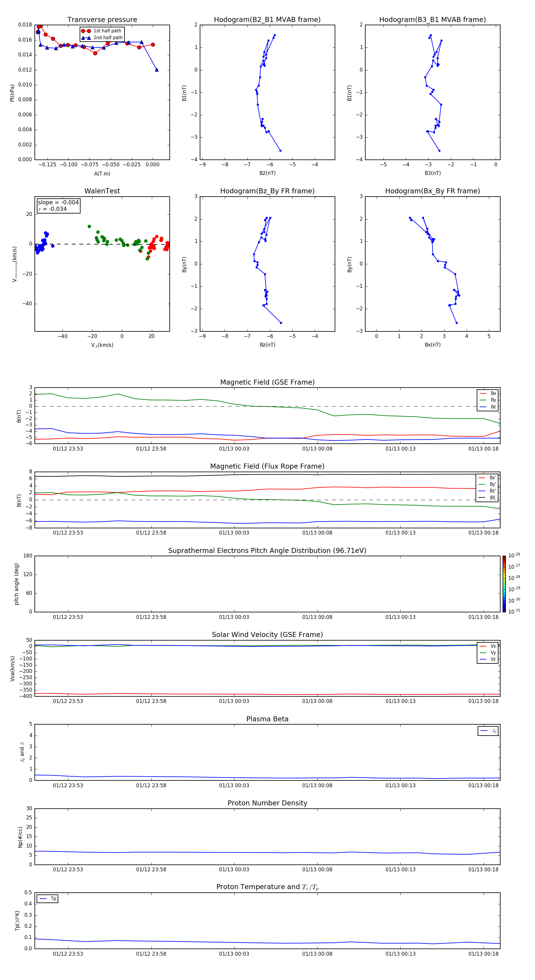Viewport: 535px width, 980px height.
Task: Click the last blue triangle on 2nd half path
Action: coord(157,69)
